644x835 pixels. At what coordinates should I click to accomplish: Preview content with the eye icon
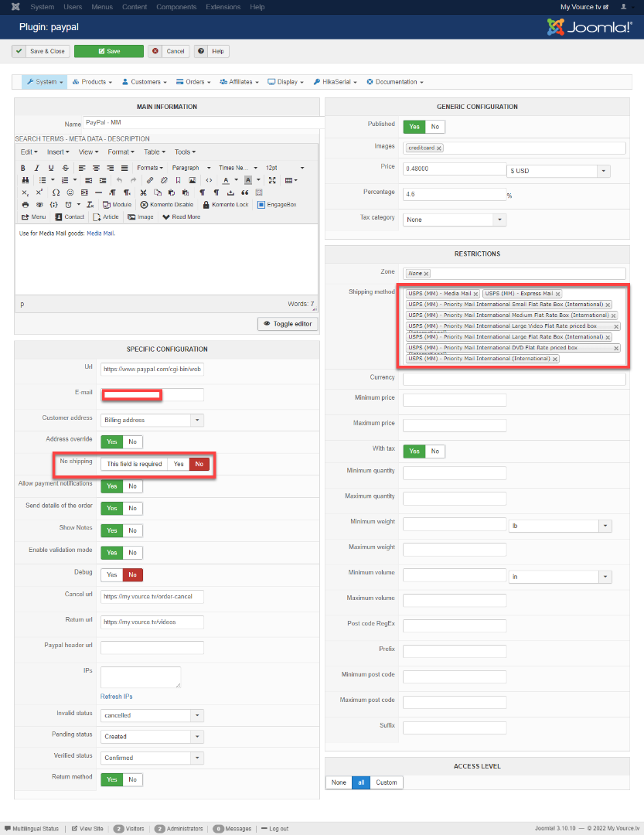click(x=39, y=205)
